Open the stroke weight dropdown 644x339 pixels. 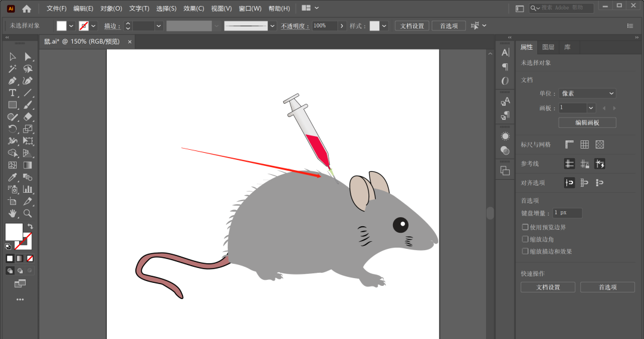[159, 26]
